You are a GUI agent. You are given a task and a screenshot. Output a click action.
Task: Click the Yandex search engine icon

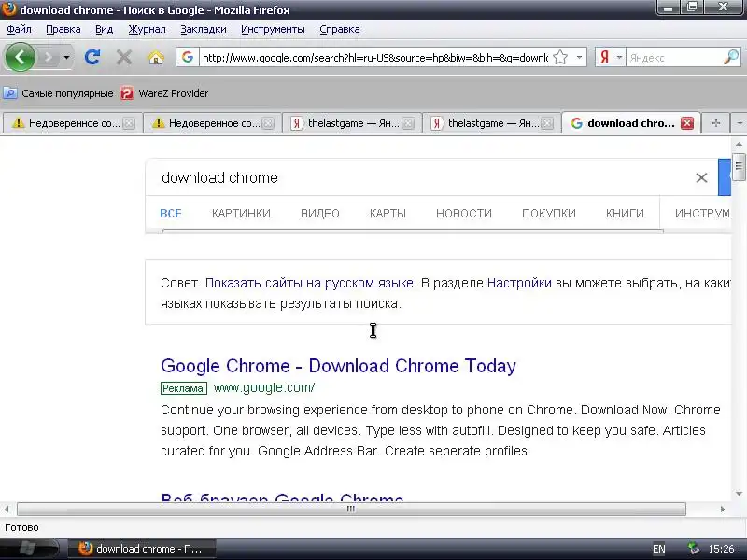pos(604,58)
